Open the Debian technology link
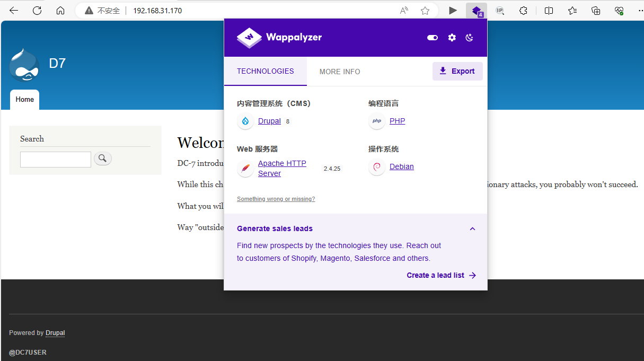This screenshot has width=644, height=361. [x=402, y=166]
